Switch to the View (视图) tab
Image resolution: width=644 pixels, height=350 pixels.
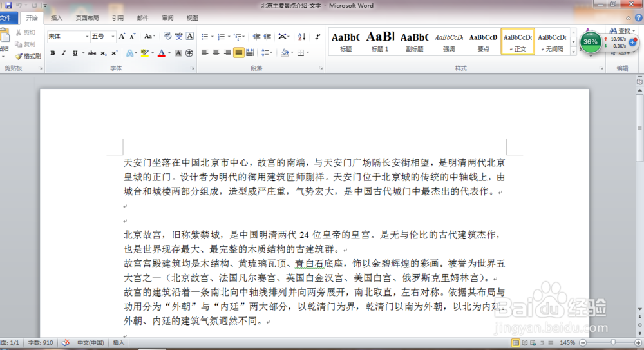coord(192,17)
